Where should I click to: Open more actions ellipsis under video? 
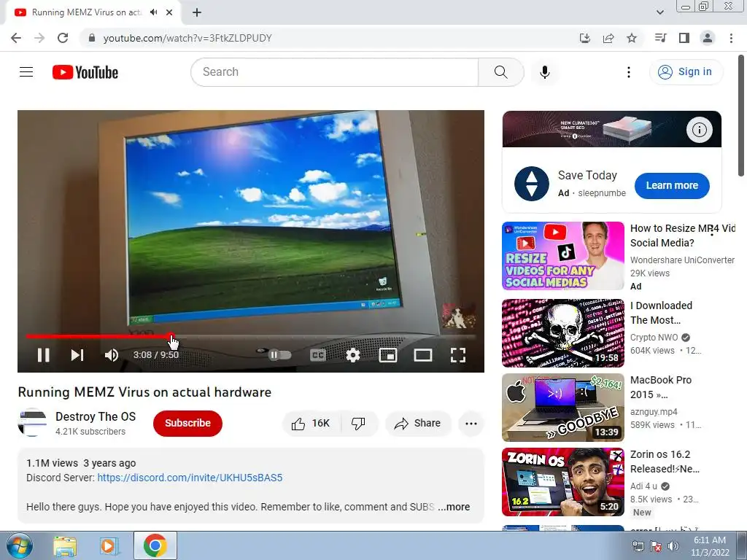(x=471, y=424)
